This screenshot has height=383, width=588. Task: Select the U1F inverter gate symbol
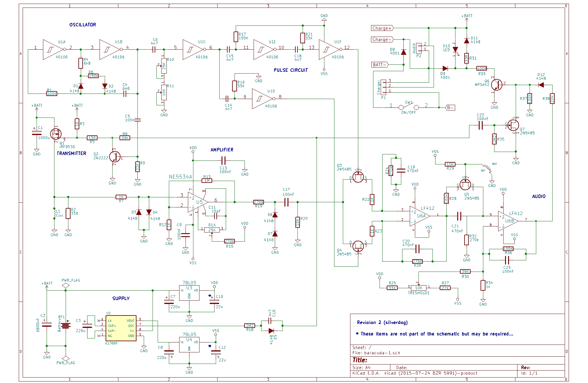coord(330,49)
